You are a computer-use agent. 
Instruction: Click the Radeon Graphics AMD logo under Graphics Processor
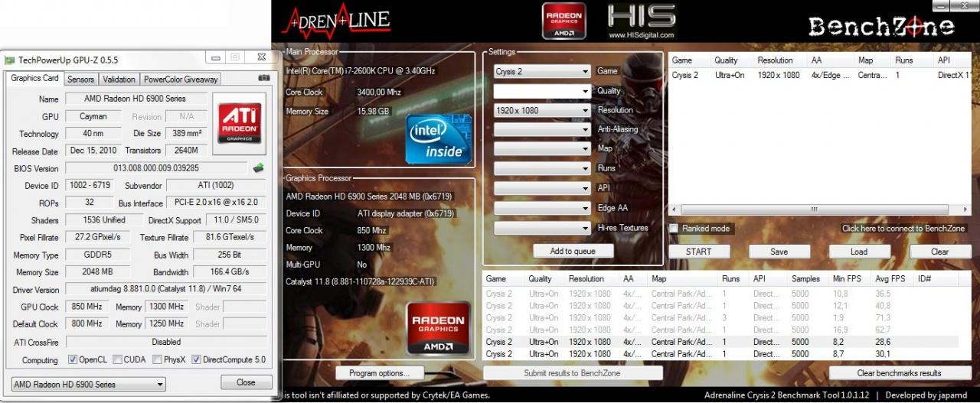(x=439, y=330)
